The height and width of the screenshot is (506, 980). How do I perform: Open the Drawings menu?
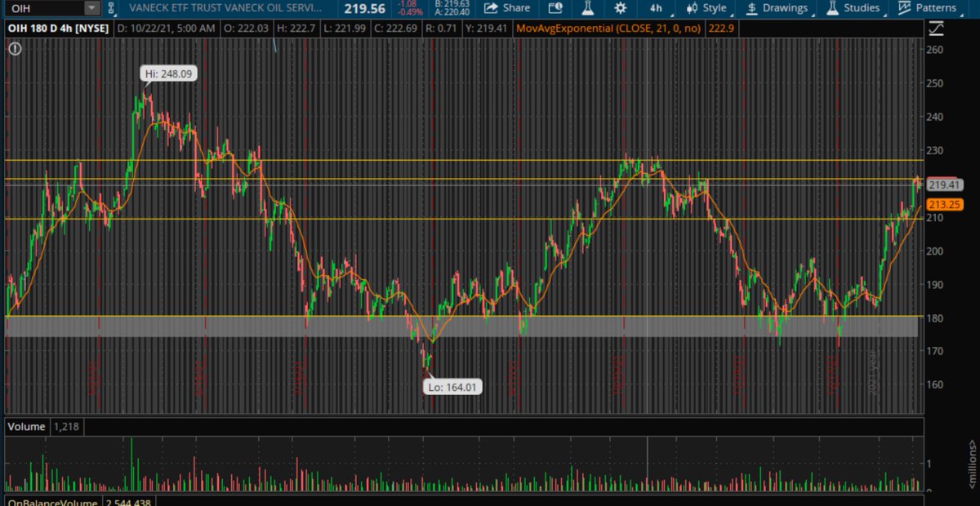click(777, 8)
